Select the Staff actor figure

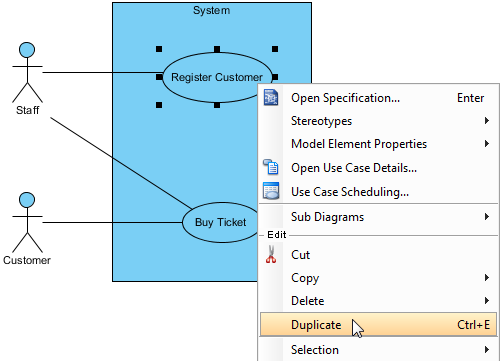click(27, 72)
